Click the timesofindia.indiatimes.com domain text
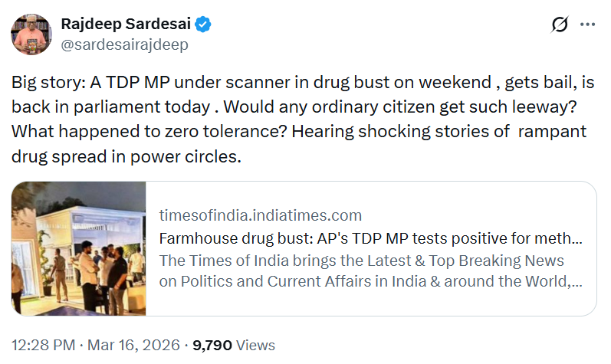 point(260,215)
